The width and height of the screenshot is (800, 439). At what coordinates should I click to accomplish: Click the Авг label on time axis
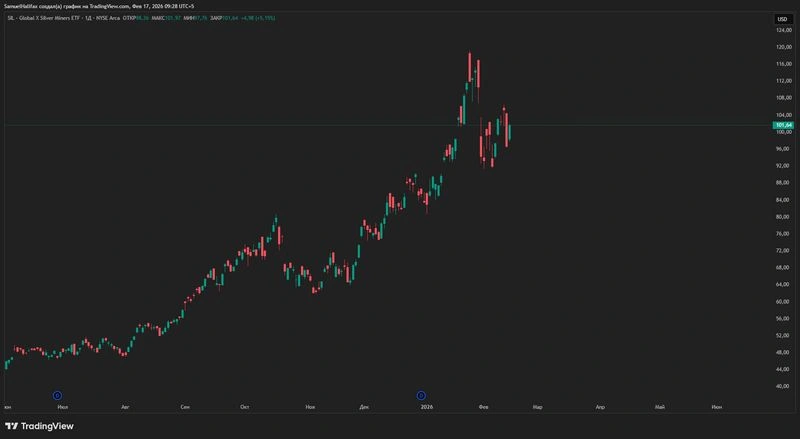[126, 407]
